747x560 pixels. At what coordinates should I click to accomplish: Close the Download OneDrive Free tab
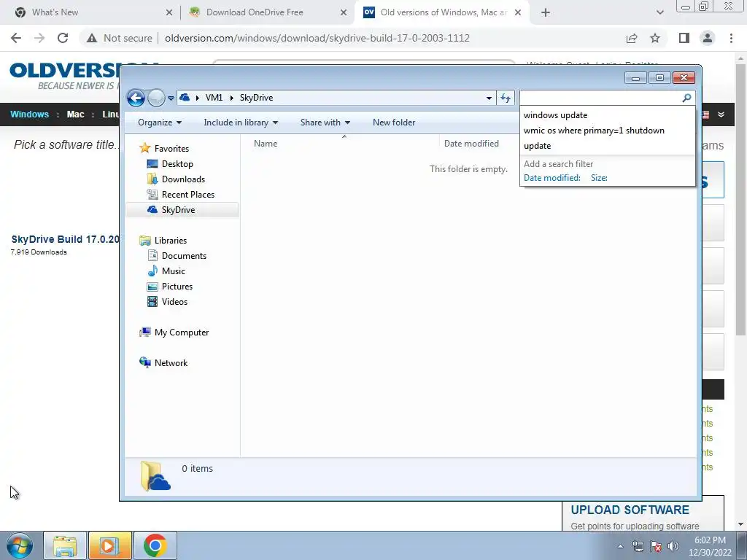point(344,13)
